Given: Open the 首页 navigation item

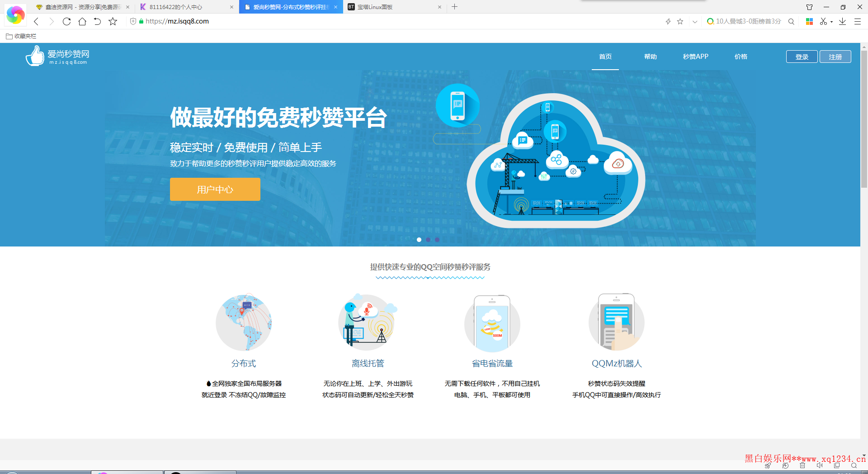Looking at the screenshot, I should tap(605, 57).
